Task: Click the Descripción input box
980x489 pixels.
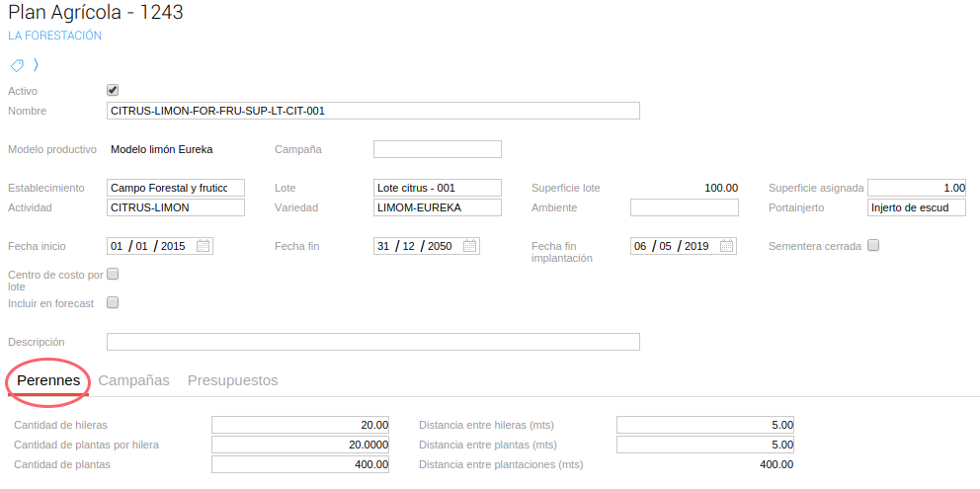Action: (x=372, y=342)
